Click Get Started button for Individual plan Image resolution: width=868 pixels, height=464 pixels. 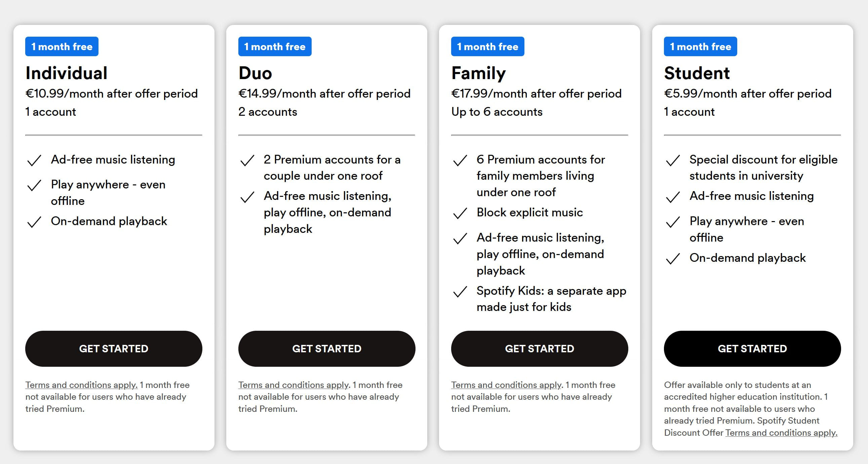click(x=114, y=348)
